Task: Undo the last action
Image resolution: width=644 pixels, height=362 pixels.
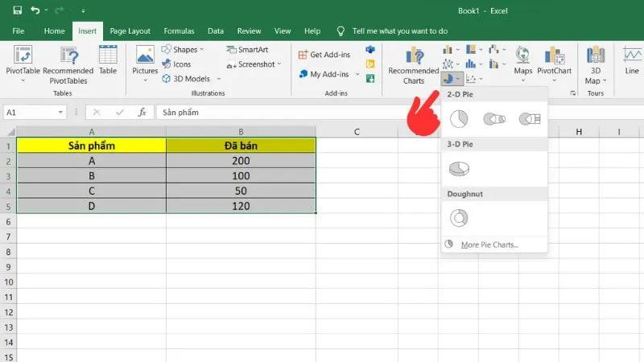Action: point(35,10)
